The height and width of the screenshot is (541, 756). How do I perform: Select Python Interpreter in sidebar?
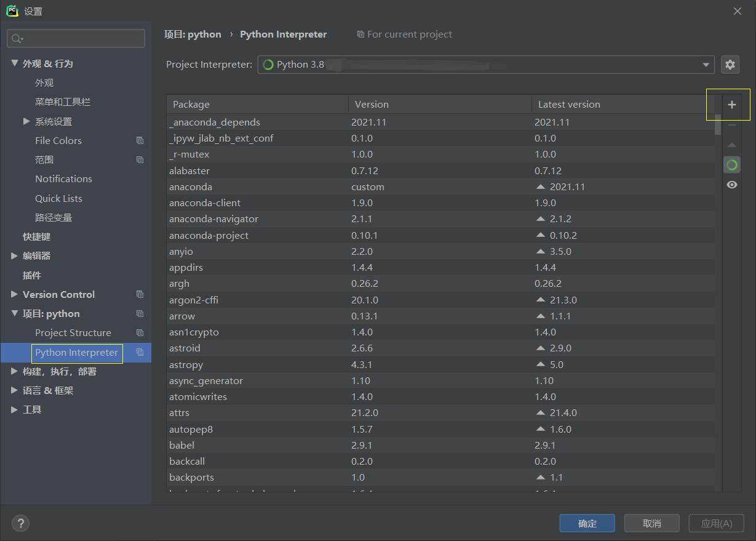[76, 353]
